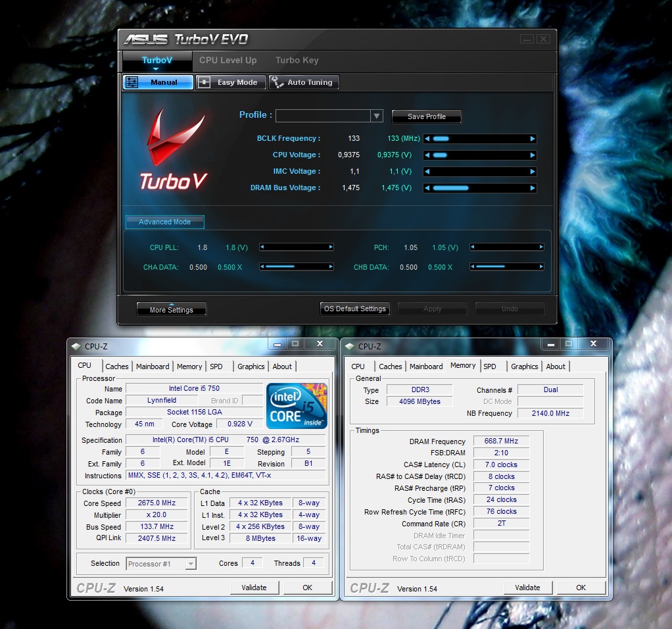Click the Intel Core i5 logo
Image resolution: width=672 pixels, height=629 pixels.
[297, 405]
